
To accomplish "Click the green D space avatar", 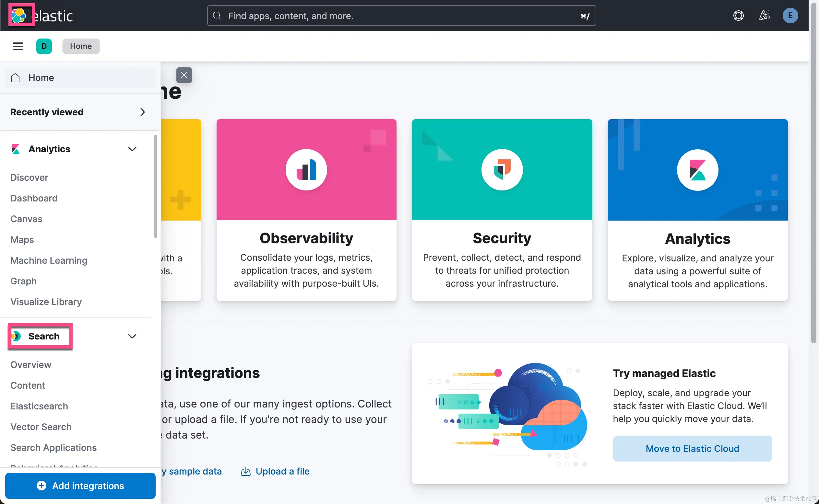I will pyautogui.click(x=44, y=46).
